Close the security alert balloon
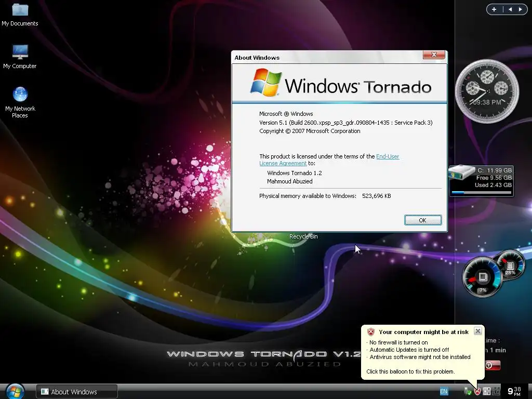Image resolution: width=532 pixels, height=399 pixels. tap(478, 331)
